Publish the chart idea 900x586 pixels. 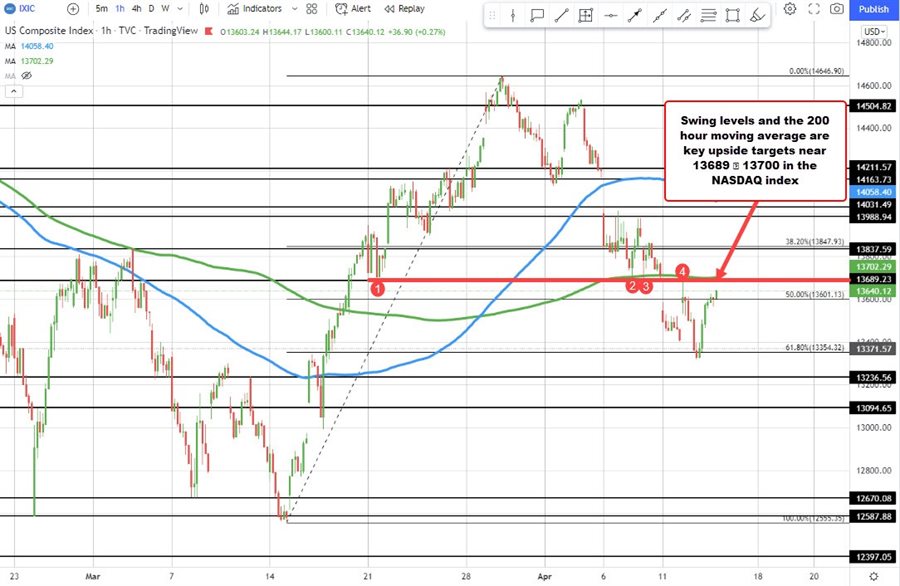point(874,9)
